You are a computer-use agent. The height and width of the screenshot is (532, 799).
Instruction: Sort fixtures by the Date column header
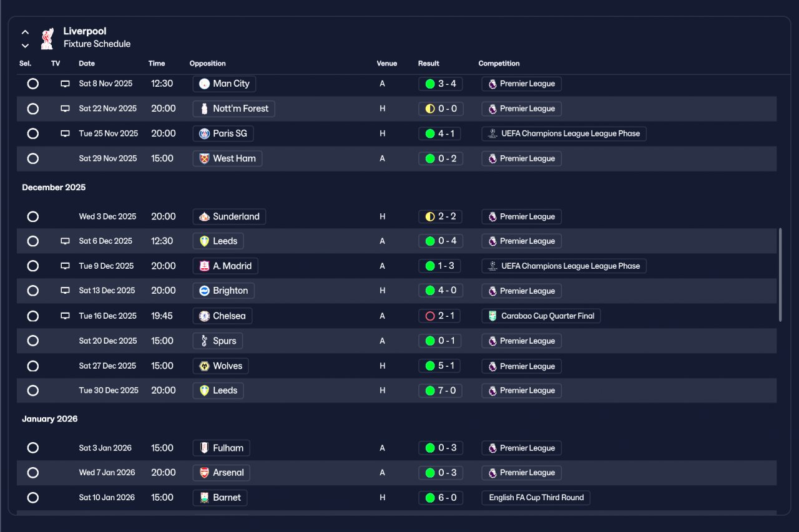(x=87, y=64)
